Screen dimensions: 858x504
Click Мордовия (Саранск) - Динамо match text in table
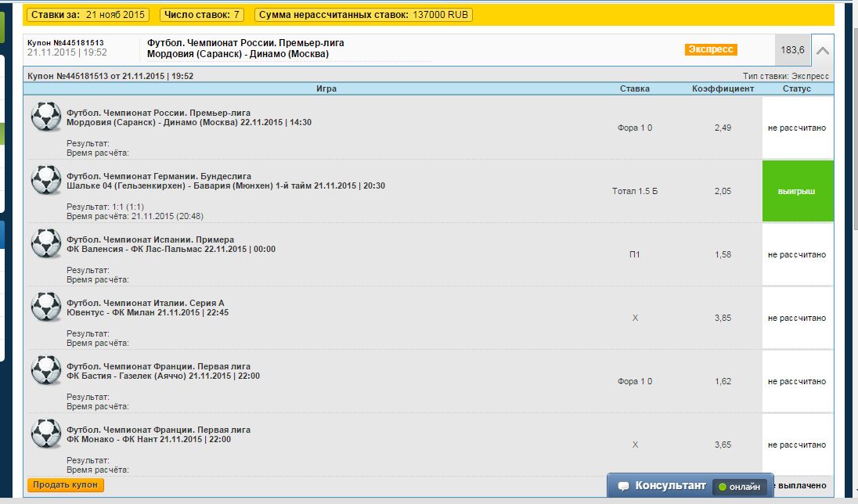tap(189, 123)
